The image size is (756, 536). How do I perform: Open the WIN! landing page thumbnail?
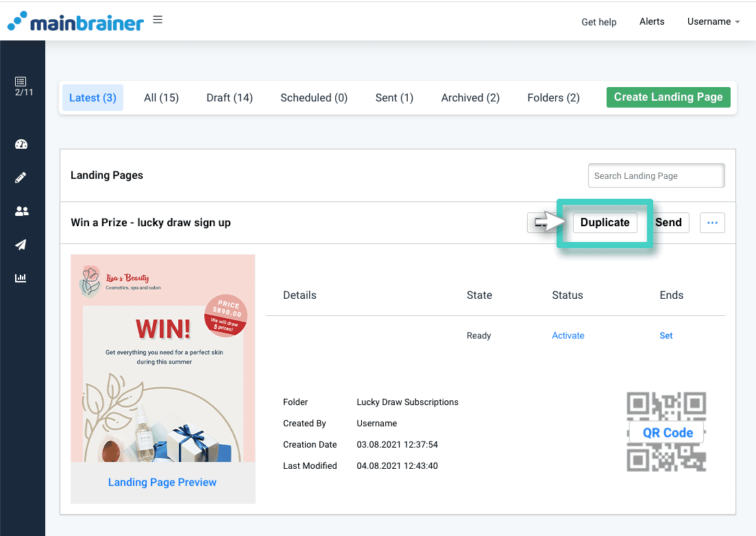pyautogui.click(x=163, y=358)
